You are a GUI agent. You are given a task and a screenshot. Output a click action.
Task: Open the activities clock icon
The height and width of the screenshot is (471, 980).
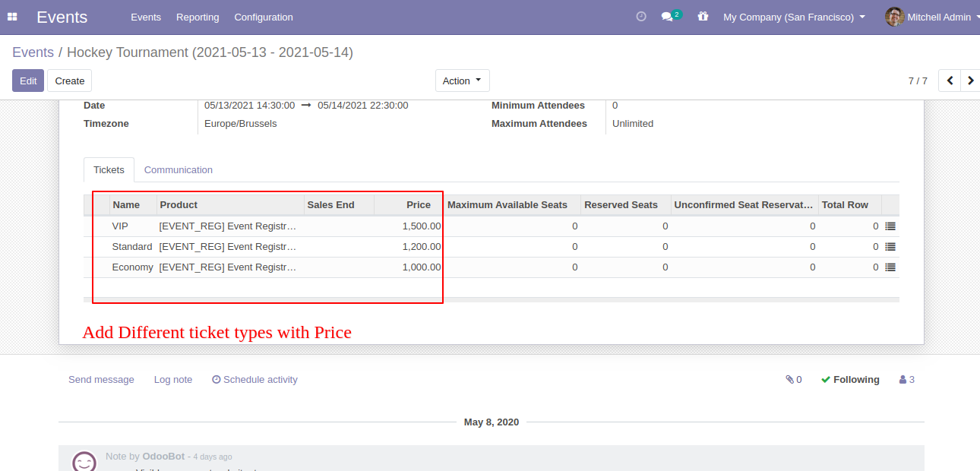(x=641, y=17)
